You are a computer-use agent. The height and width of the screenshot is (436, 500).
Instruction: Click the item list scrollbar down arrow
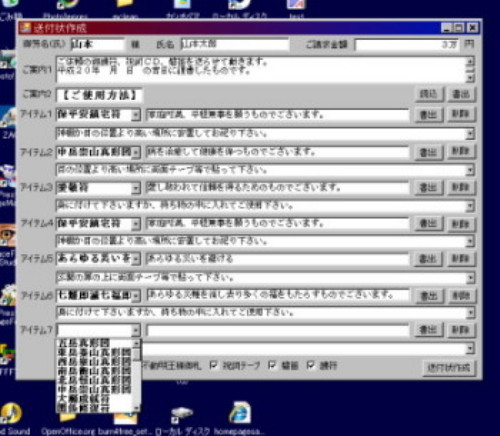tap(136, 408)
